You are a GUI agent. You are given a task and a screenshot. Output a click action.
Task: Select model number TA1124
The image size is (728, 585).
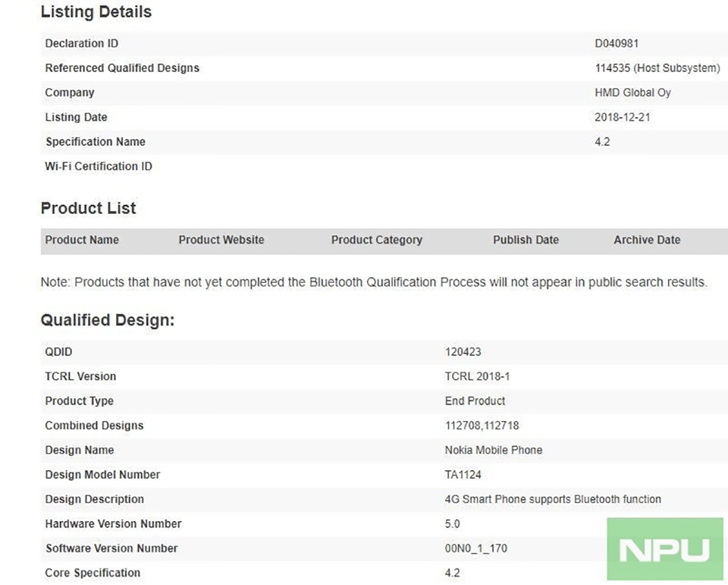tap(463, 475)
